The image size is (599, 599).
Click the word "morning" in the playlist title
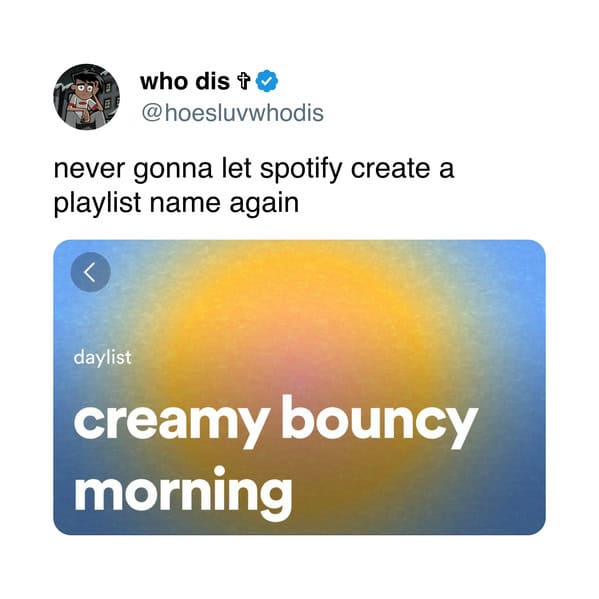184,493
